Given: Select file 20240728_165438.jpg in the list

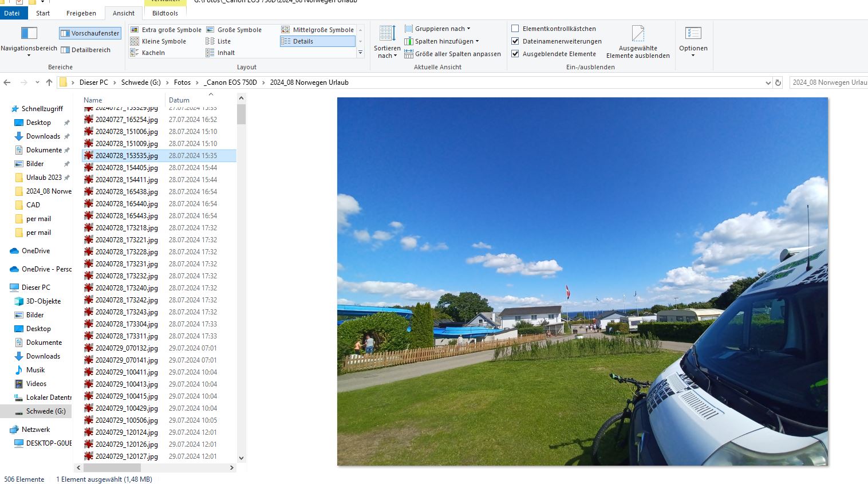Looking at the screenshot, I should click(127, 192).
